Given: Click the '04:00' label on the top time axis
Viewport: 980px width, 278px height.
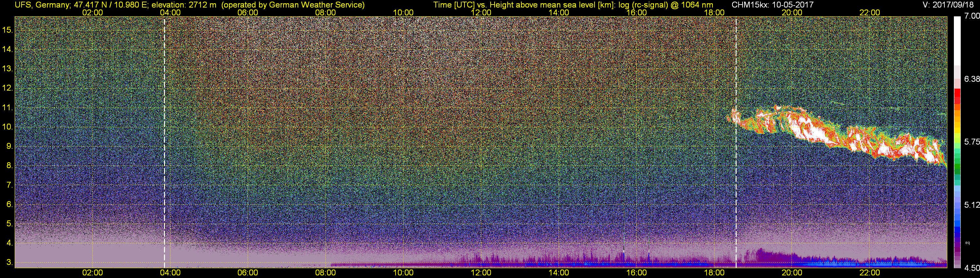Looking at the screenshot, I should coord(170,12).
